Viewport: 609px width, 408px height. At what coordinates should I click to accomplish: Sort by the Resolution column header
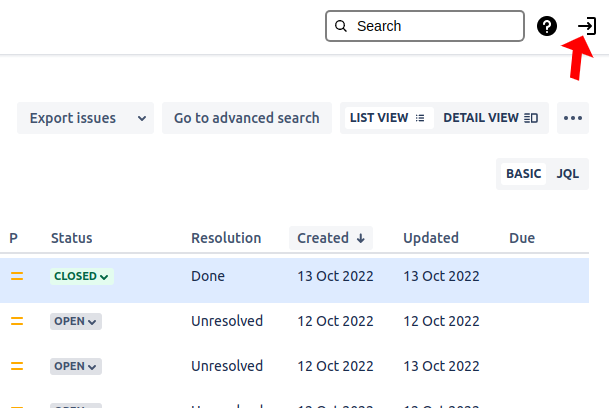coord(226,238)
